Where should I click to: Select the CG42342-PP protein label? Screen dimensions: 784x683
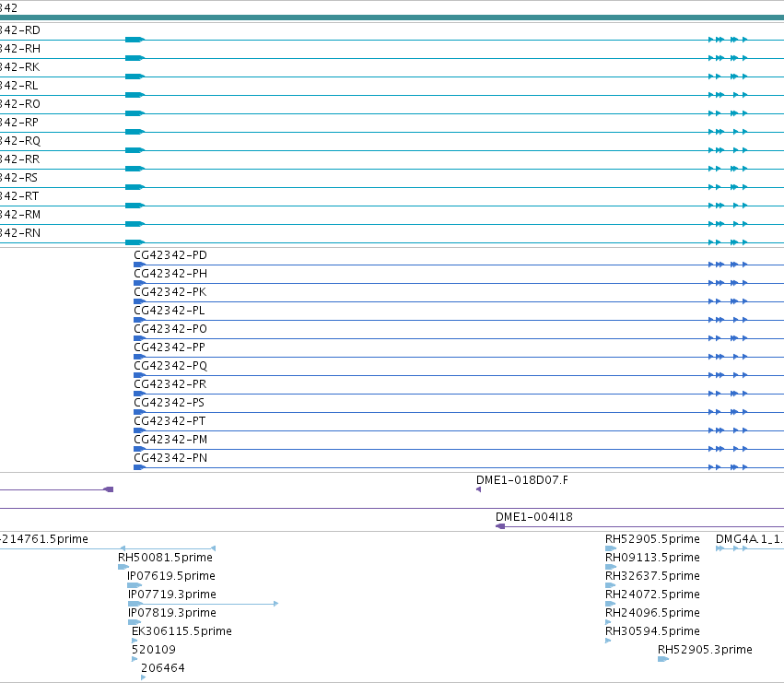tap(170, 347)
